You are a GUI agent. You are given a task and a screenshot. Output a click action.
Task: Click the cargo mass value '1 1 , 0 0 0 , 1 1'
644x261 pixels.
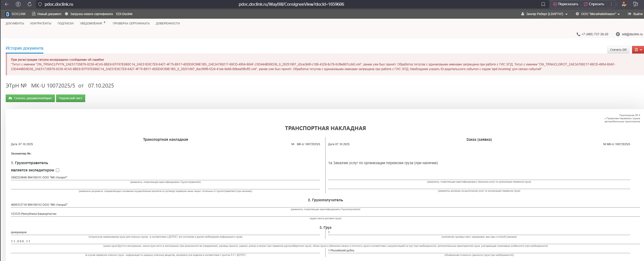tap(21, 242)
